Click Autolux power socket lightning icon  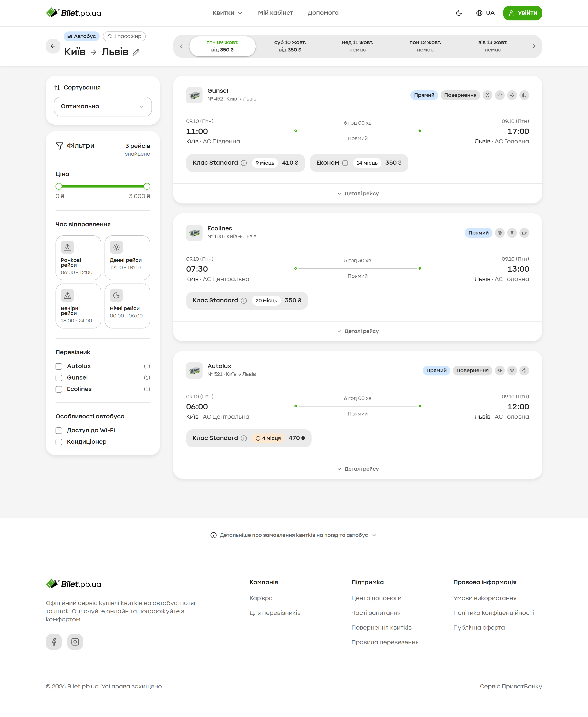coord(524,370)
